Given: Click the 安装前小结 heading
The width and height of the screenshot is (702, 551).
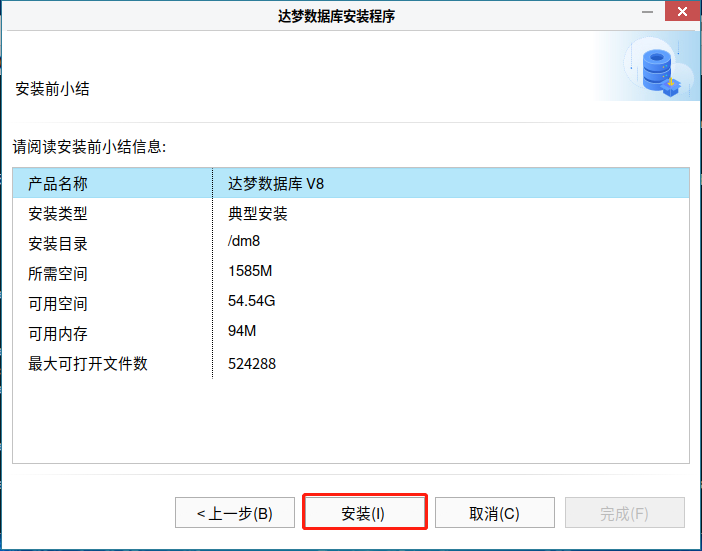Looking at the screenshot, I should pos(52,89).
